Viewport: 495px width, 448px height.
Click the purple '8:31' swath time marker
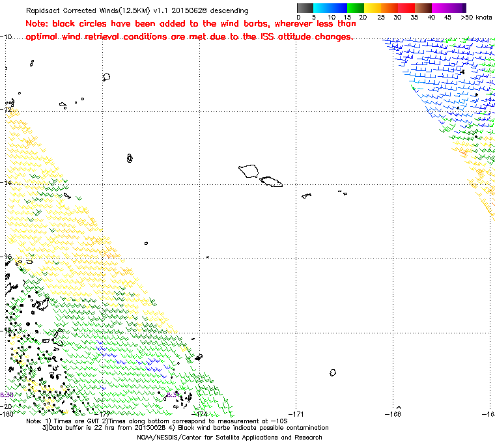[x=173, y=395]
